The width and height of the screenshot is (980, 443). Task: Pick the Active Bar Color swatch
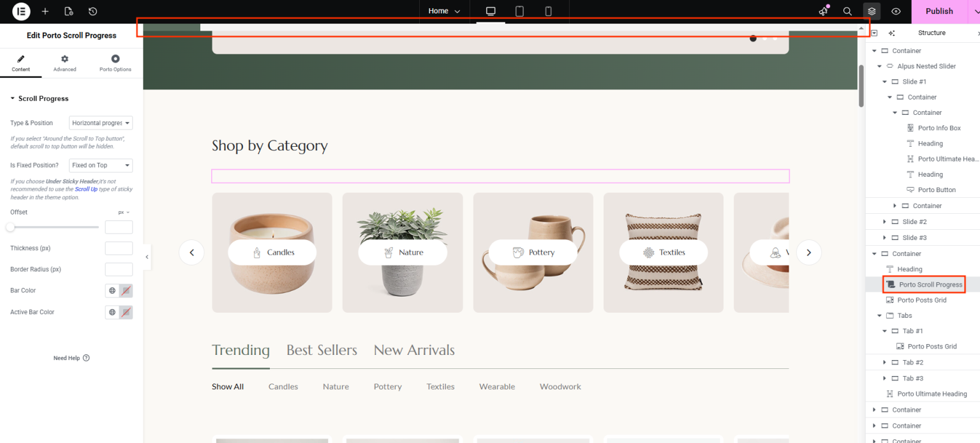126,313
